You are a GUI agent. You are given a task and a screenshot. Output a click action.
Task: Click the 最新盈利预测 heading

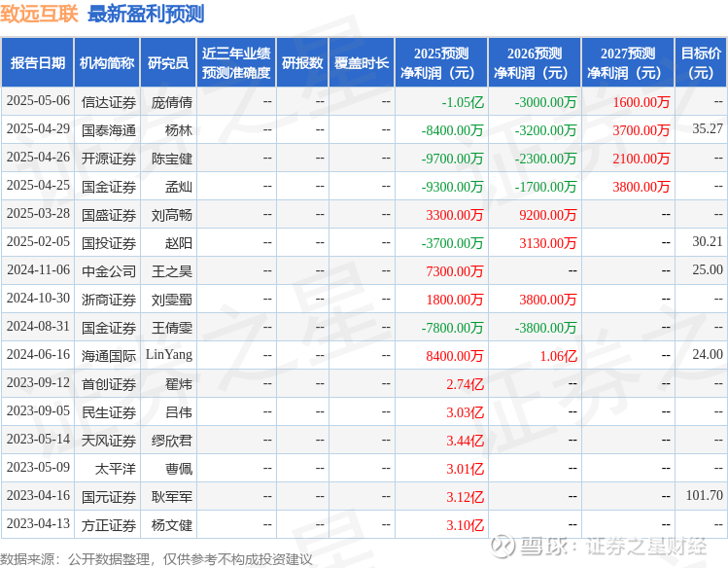[146, 14]
